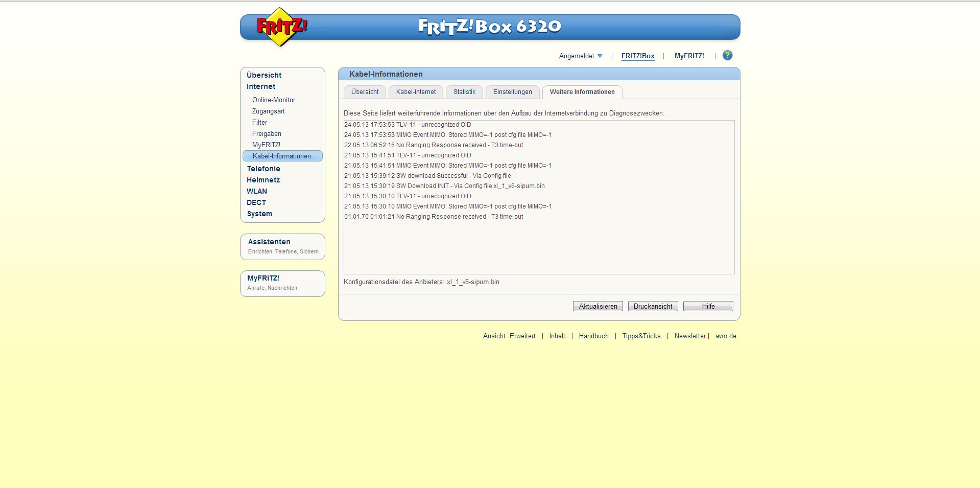980x488 pixels.
Task: Click log entry 21.05.13 15:30:10 TLV-11
Action: click(x=408, y=196)
